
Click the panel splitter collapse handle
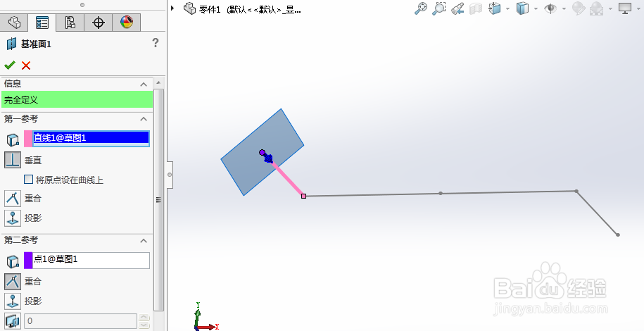pyautogui.click(x=170, y=175)
